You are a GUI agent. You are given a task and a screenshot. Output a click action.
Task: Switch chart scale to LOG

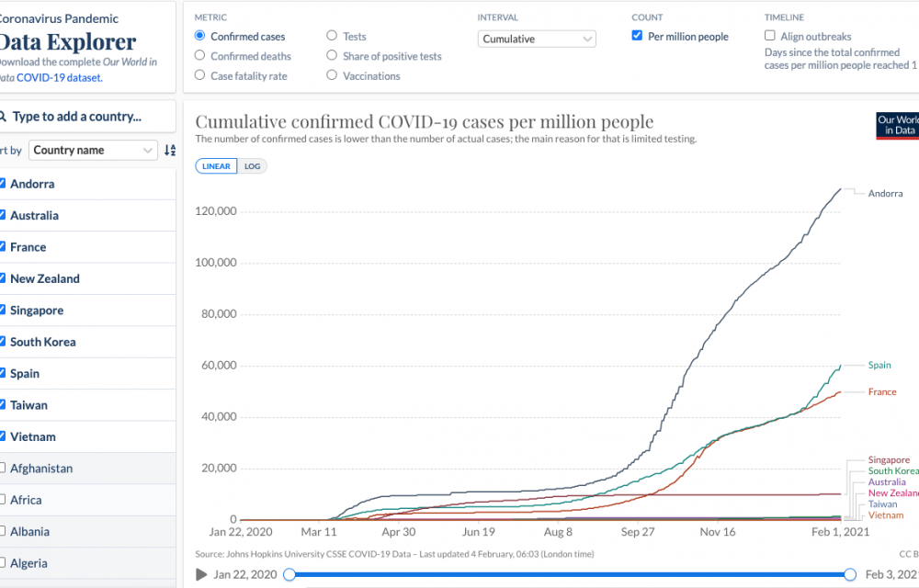point(252,166)
